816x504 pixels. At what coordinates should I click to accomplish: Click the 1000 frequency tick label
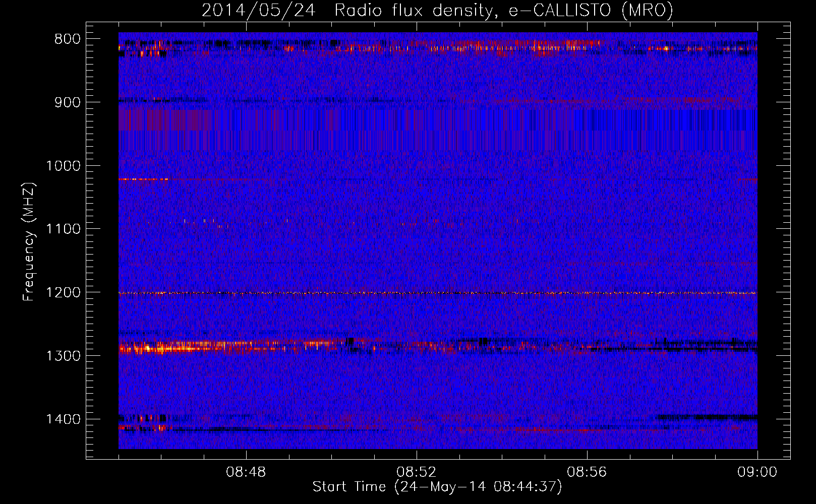click(x=63, y=166)
